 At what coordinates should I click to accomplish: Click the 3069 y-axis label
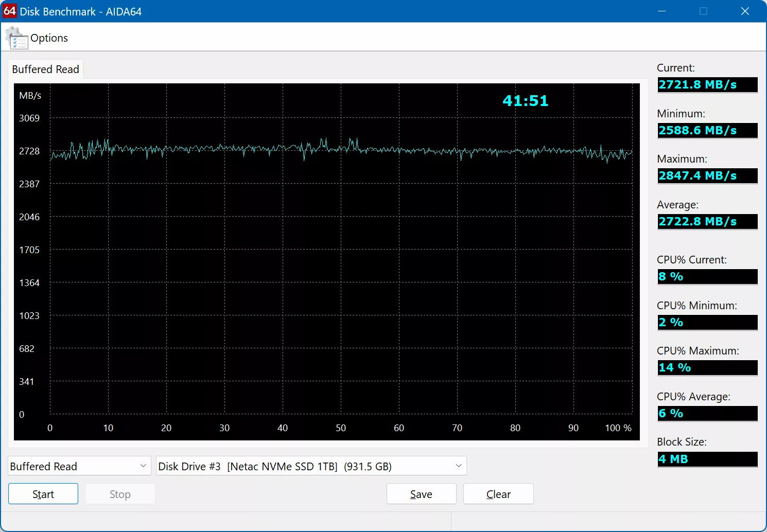(29, 118)
